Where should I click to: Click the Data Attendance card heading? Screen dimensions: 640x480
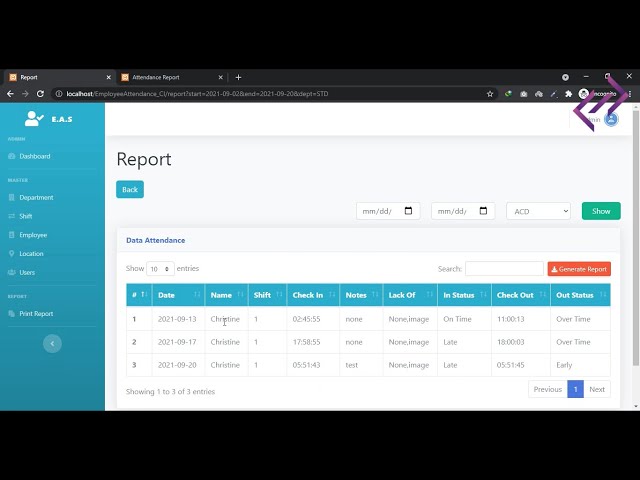coord(156,240)
